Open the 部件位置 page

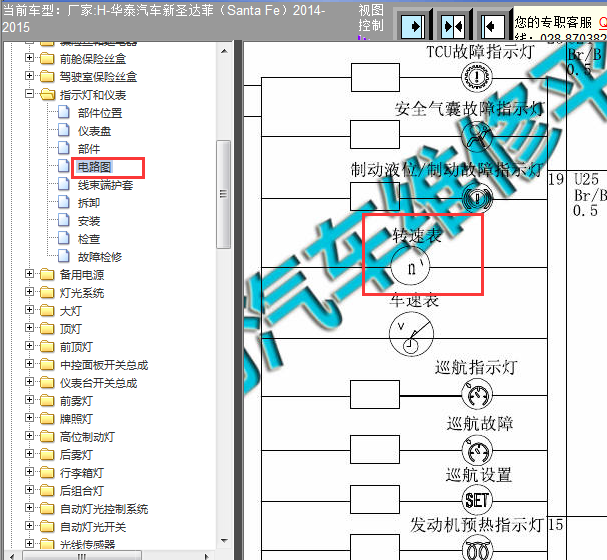point(100,113)
